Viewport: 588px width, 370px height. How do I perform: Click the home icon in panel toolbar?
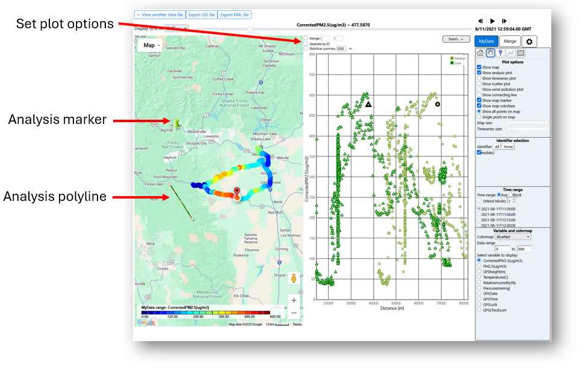coord(480,53)
